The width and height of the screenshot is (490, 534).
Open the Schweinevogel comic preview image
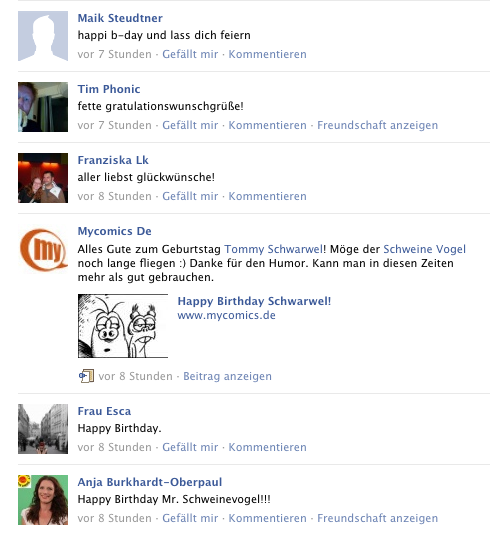point(123,326)
